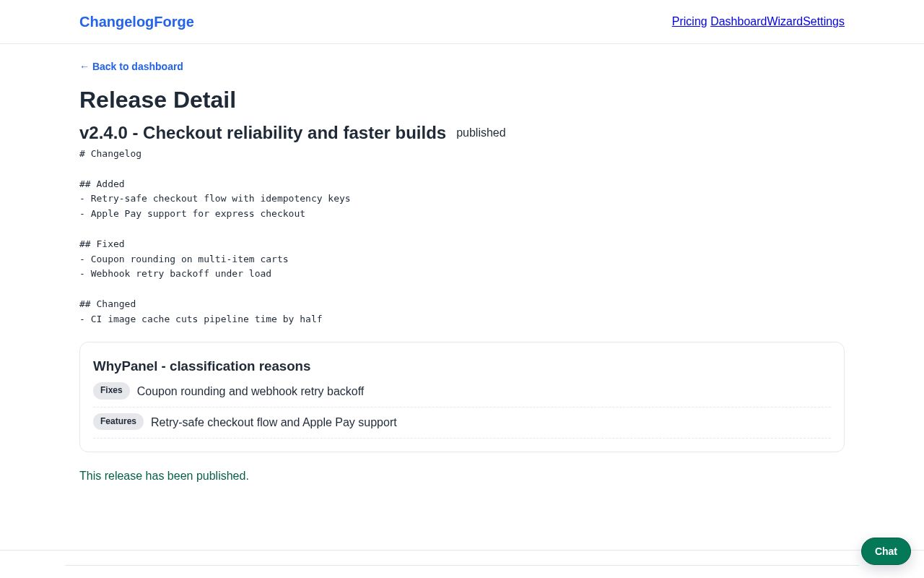Open the Wizard nav link

pos(785,22)
